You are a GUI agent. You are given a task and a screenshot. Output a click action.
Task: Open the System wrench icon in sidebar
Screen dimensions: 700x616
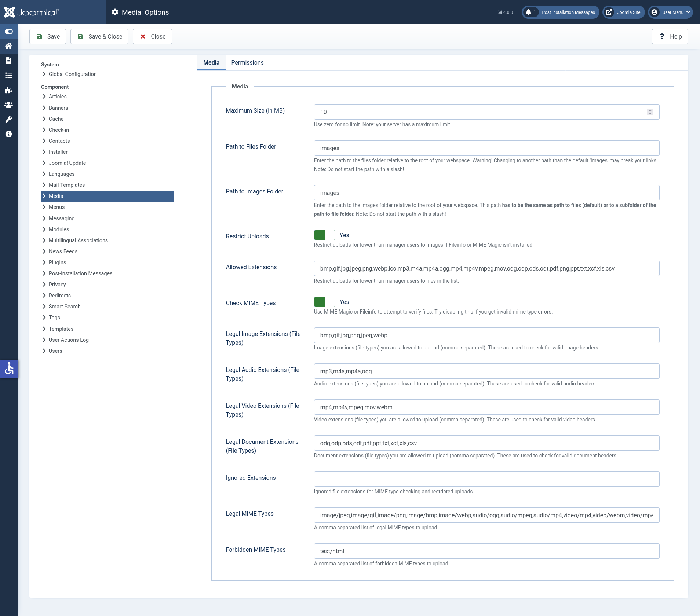[8, 119]
